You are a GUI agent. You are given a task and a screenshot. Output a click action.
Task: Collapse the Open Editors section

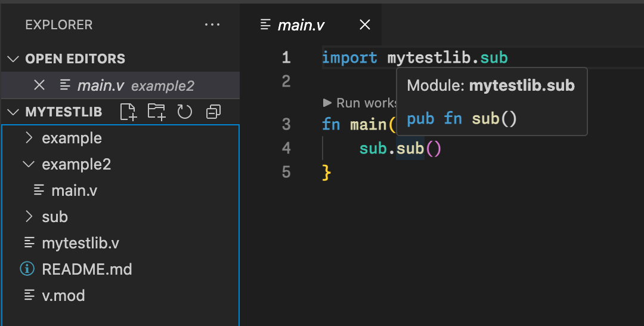click(13, 59)
